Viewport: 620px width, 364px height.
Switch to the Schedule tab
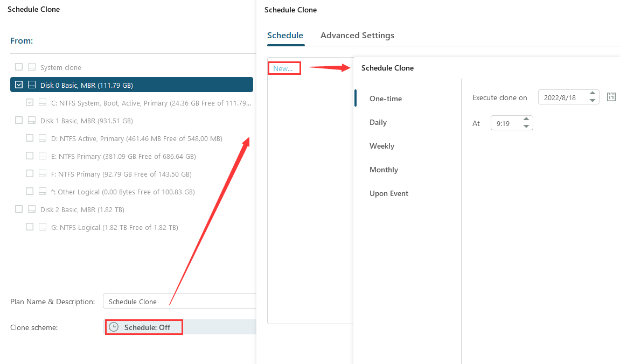285,35
